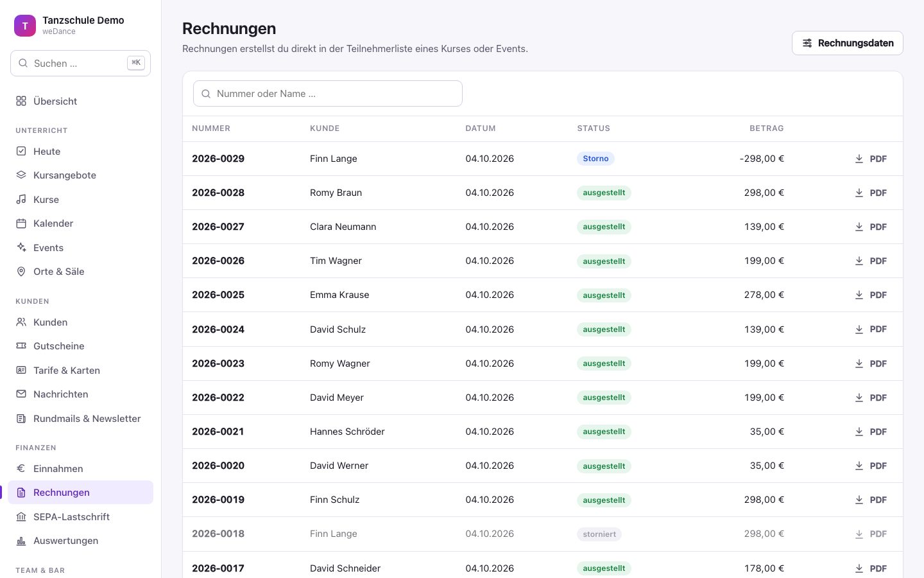Image resolution: width=924 pixels, height=578 pixels.
Task: Select the Orte & Säle pin icon
Action: 21,272
